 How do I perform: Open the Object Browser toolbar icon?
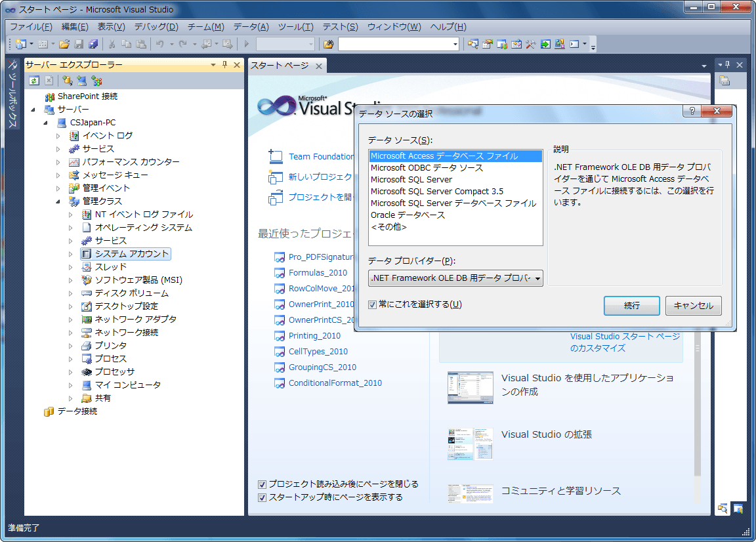pos(516,45)
